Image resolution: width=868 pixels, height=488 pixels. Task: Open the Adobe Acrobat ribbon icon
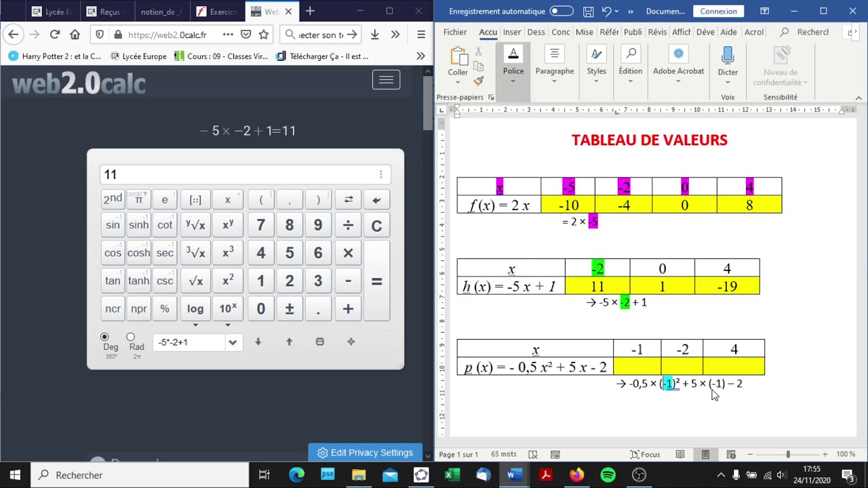678,54
